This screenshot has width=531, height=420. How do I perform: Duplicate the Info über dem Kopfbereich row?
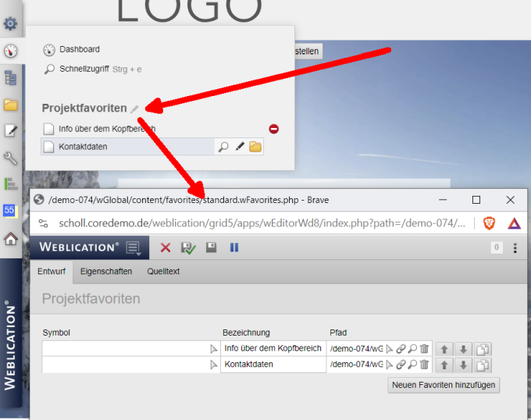[483, 349]
